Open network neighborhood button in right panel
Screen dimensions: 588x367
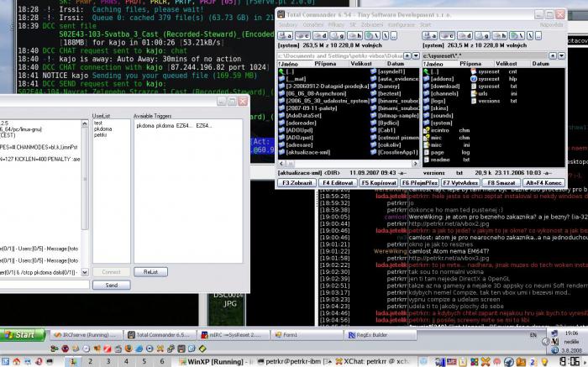(x=517, y=35)
